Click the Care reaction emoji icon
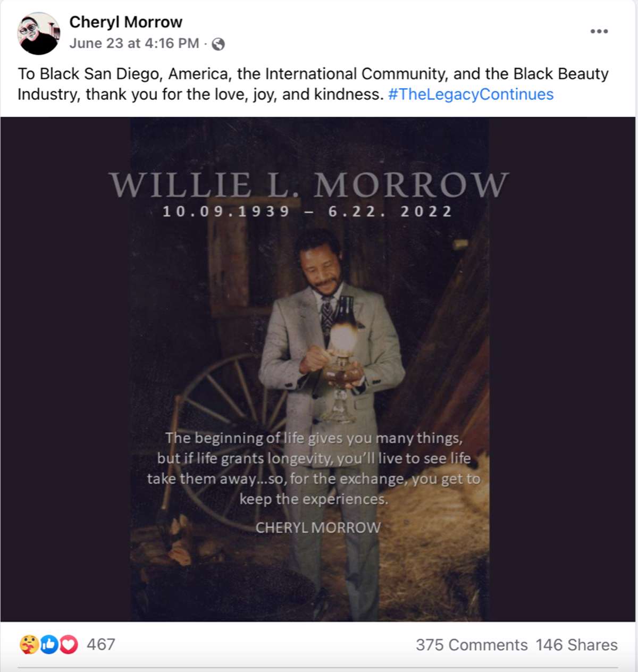 [x=29, y=644]
